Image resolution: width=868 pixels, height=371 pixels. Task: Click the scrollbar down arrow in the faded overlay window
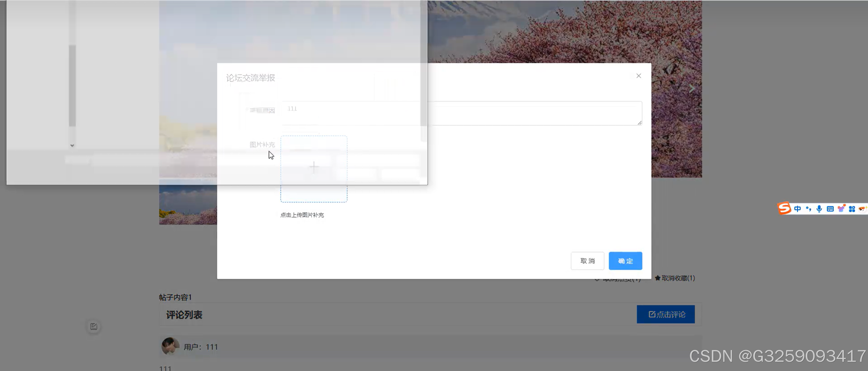click(72, 146)
